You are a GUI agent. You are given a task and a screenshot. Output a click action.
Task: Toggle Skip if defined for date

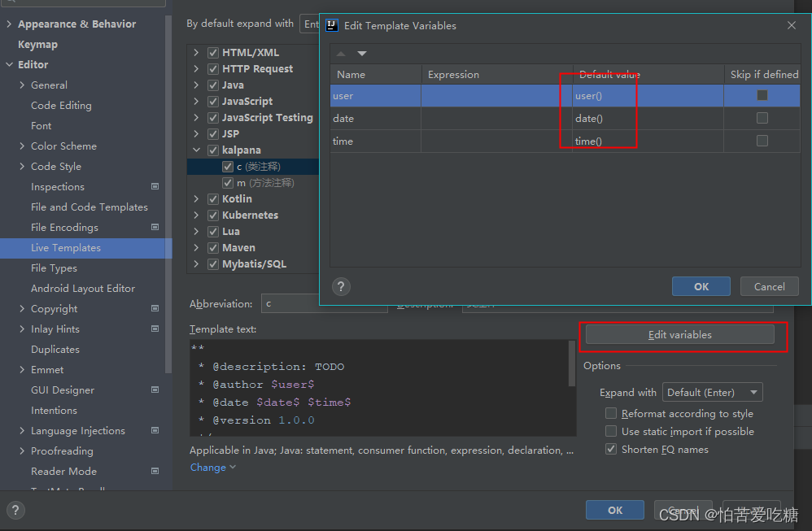[762, 118]
